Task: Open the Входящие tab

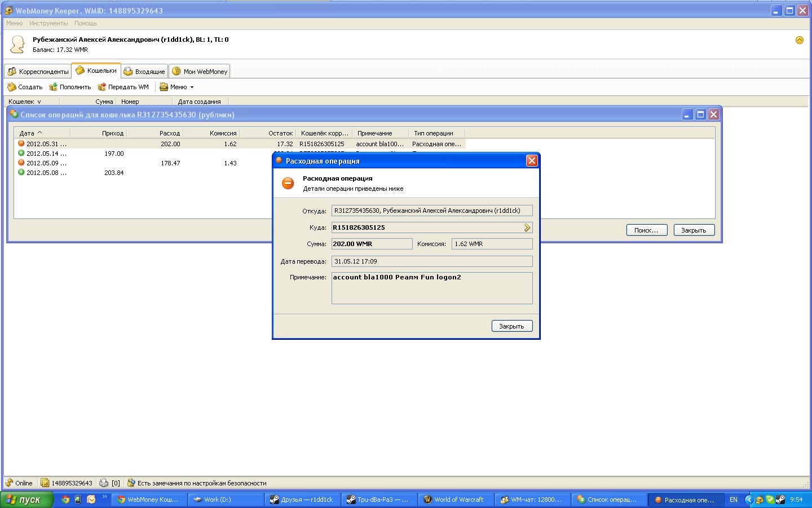Action: click(x=144, y=72)
